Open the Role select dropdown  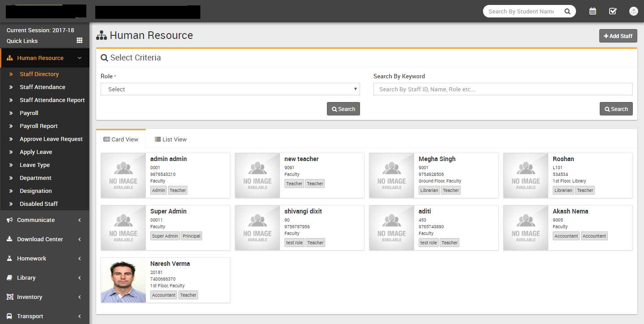pyautogui.click(x=230, y=89)
